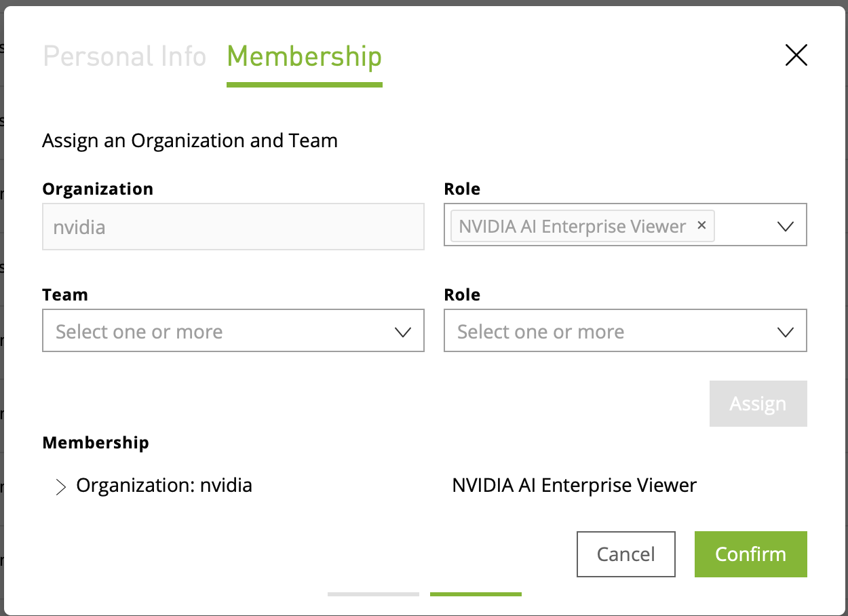Screen dimensions: 848x616
Task: Click the Organization input showing nvidia
Action: tap(233, 227)
